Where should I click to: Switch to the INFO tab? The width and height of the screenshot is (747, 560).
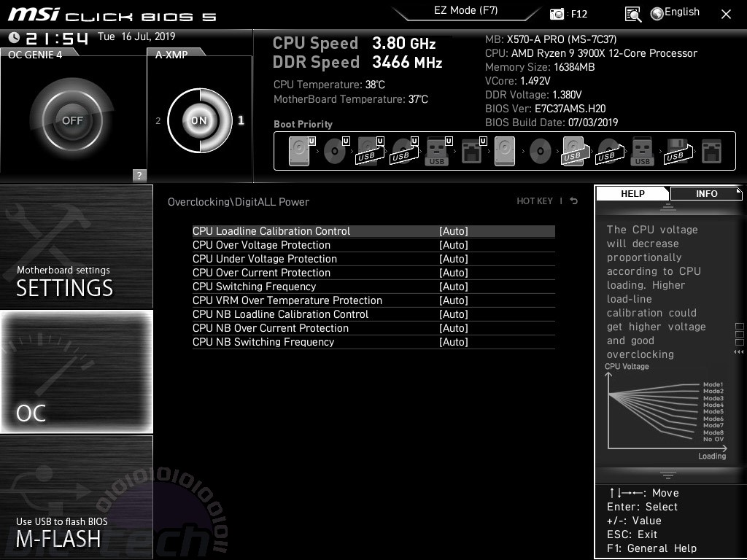[706, 194]
